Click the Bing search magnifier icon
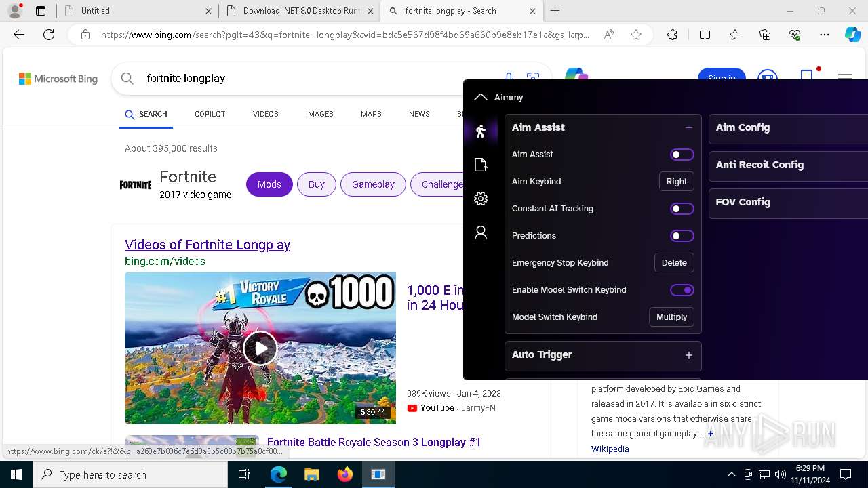The width and height of the screenshot is (868, 488). click(127, 79)
